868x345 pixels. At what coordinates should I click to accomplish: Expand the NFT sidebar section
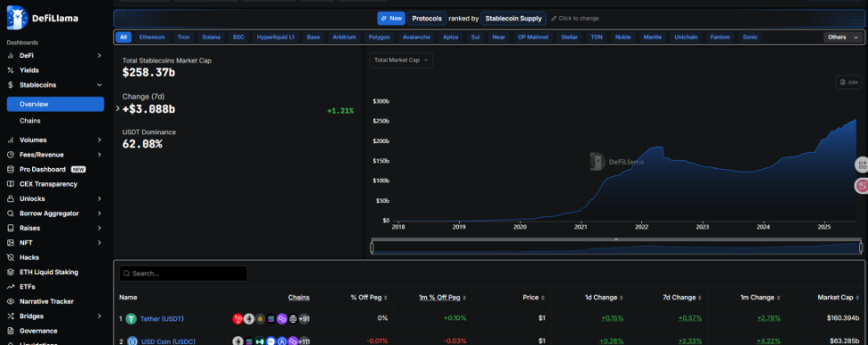99,243
